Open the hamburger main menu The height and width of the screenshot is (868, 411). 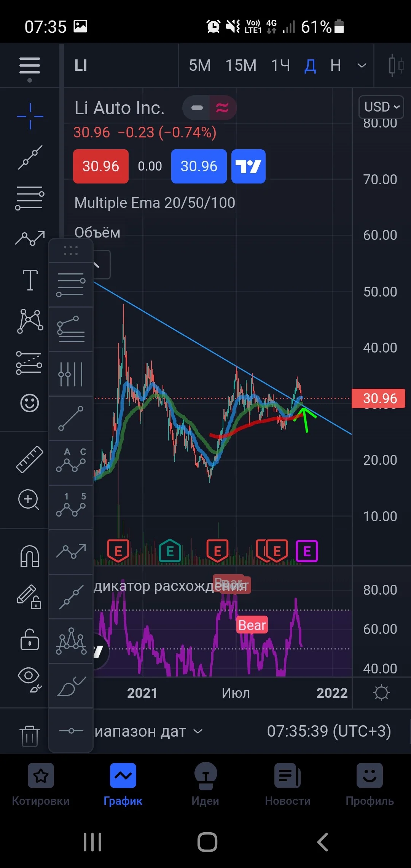pos(30,66)
